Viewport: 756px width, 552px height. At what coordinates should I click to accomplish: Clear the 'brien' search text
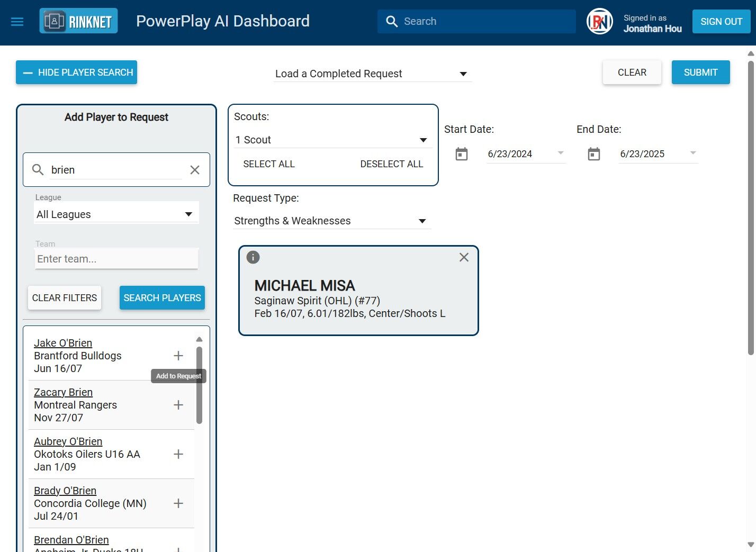click(x=195, y=170)
